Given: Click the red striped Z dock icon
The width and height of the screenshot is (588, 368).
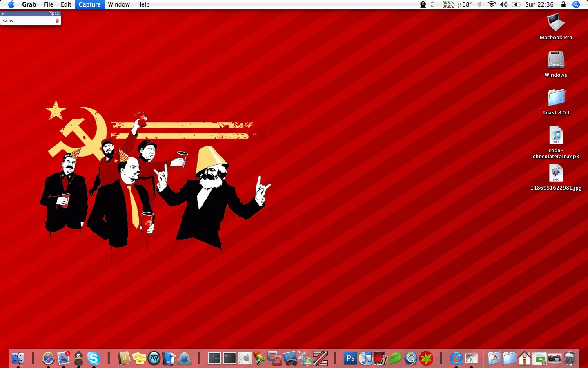Looking at the screenshot, I should pos(320,359).
